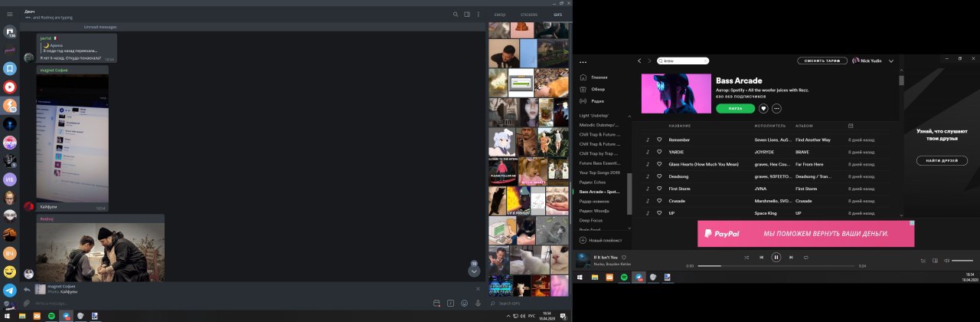Expand the Spotify user account dropdown arrow

tap(891, 61)
